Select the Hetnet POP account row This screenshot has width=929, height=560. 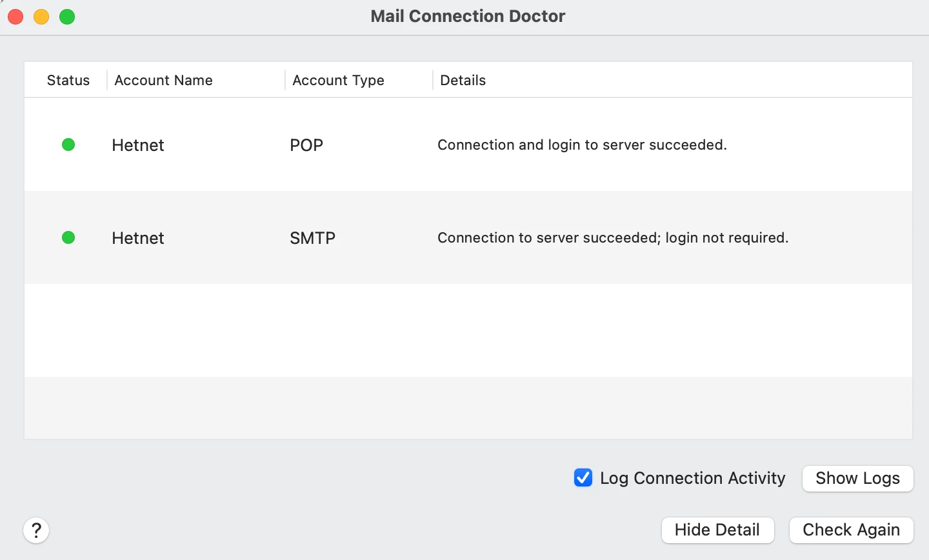click(138, 145)
